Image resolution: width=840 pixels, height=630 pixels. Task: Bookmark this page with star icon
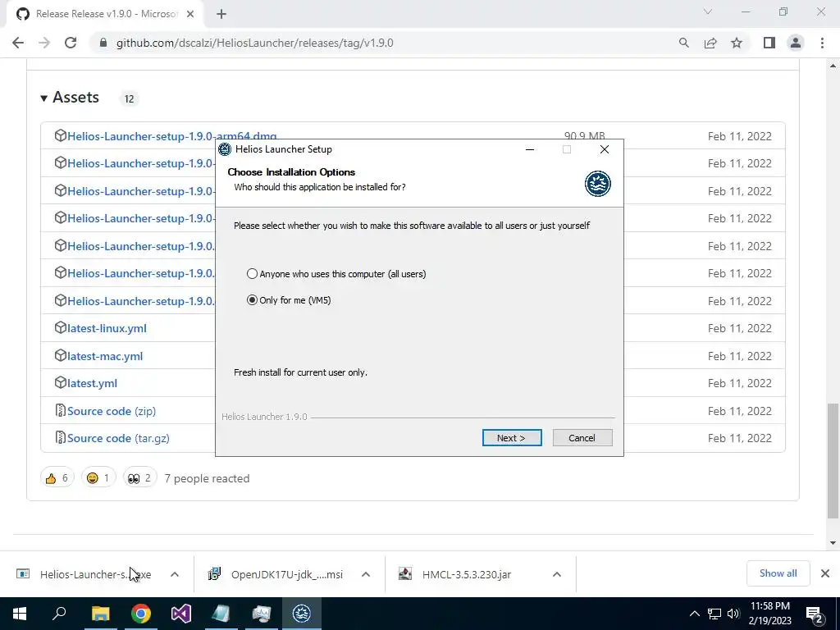[737, 43]
